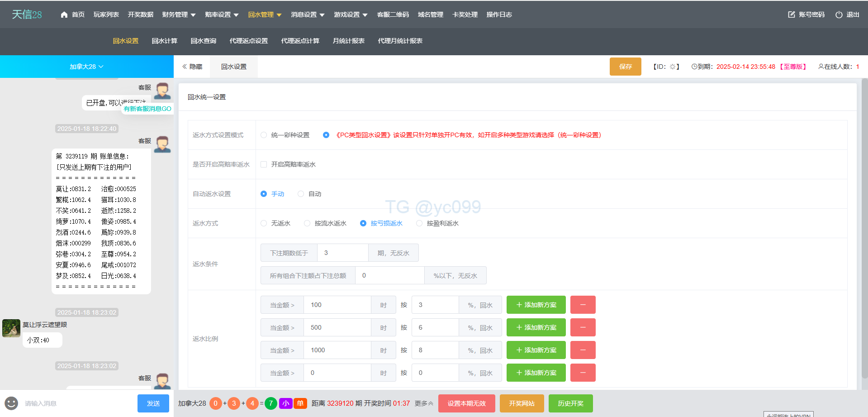
Task: Click user avatar of 莫让浮云遮望眼
Action: point(11,328)
